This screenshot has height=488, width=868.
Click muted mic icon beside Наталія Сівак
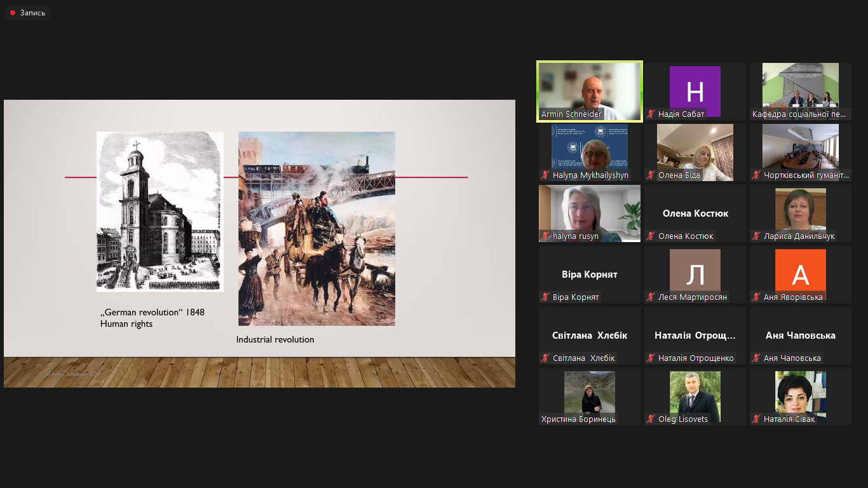757,419
